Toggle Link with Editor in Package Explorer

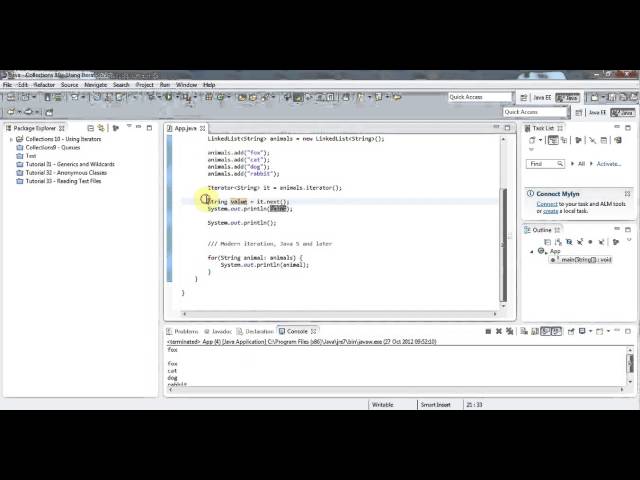click(x=101, y=128)
